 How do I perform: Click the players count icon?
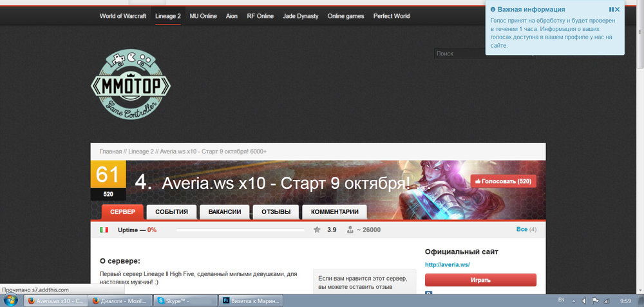350,230
